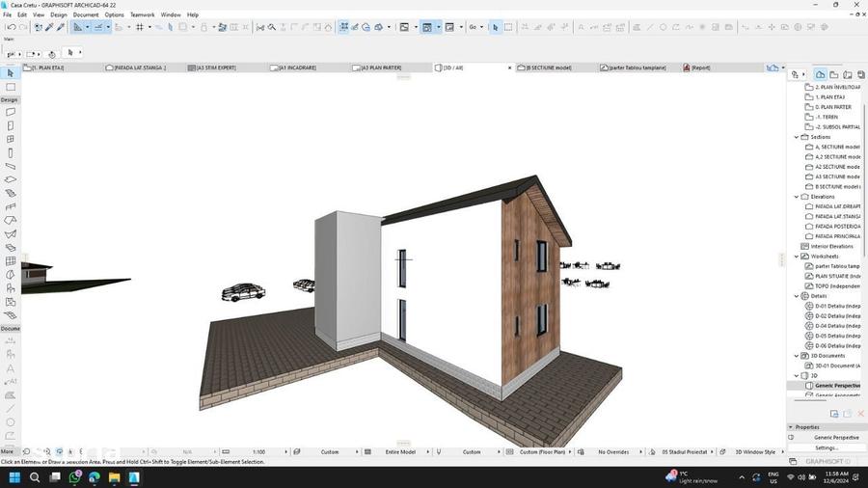Select the Arrow tool in the toolbox
The width and height of the screenshot is (868, 488).
point(11,73)
